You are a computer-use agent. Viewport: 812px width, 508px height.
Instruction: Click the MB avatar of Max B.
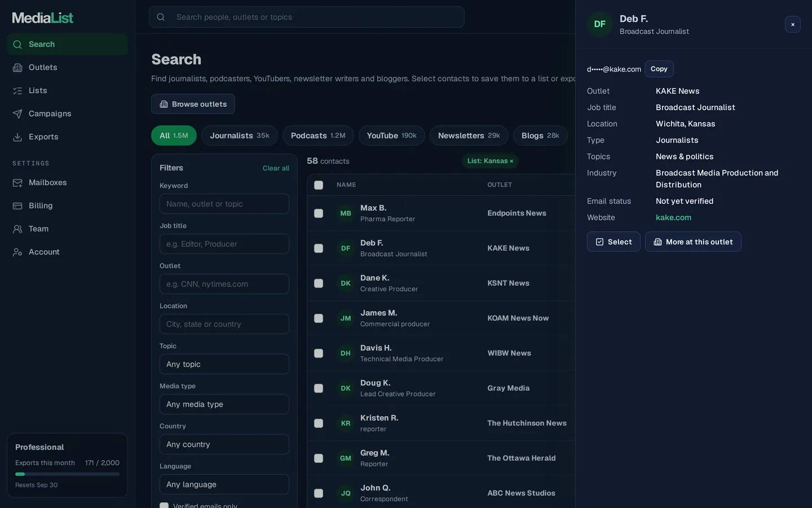point(346,213)
